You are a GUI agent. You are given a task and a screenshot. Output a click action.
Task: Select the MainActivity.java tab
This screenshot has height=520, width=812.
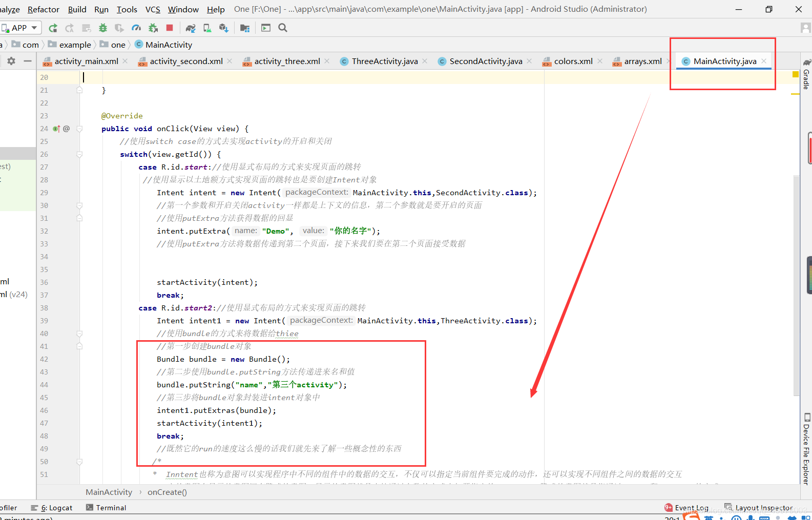pos(724,61)
